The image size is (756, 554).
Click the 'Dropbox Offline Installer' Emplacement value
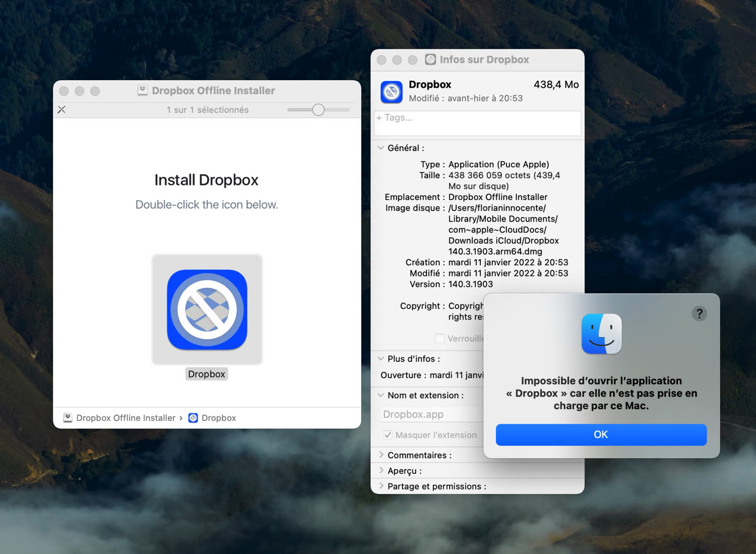coord(498,197)
